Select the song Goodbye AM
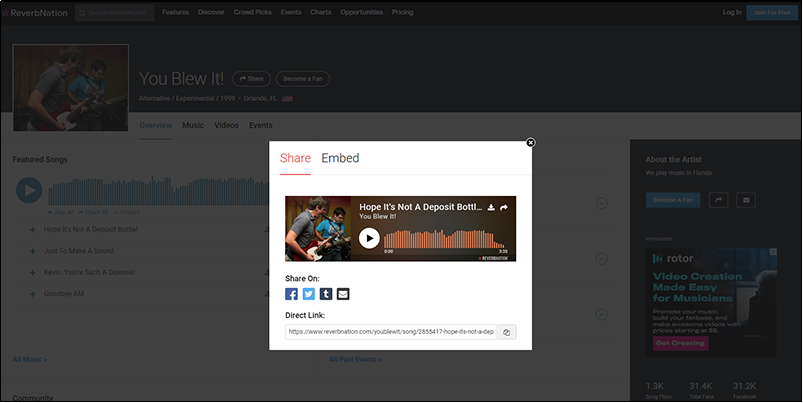 point(64,294)
